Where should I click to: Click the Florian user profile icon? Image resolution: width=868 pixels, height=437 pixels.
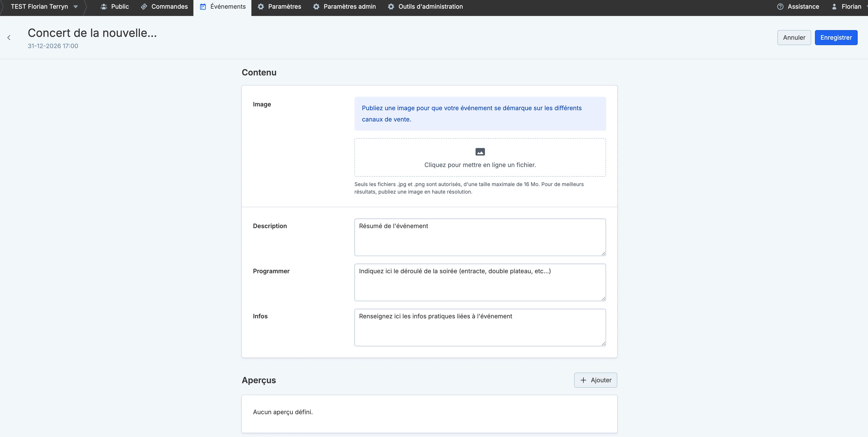tap(834, 6)
